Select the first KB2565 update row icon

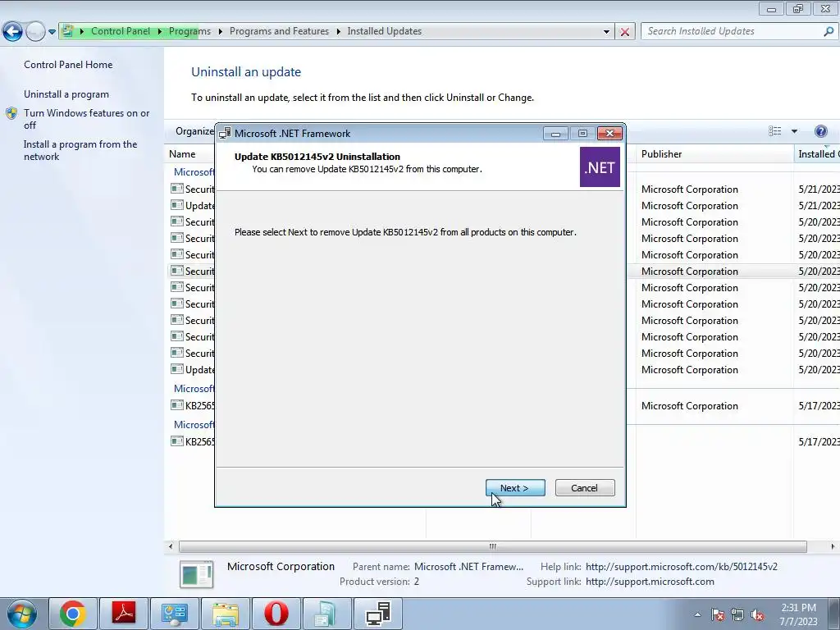(x=177, y=405)
